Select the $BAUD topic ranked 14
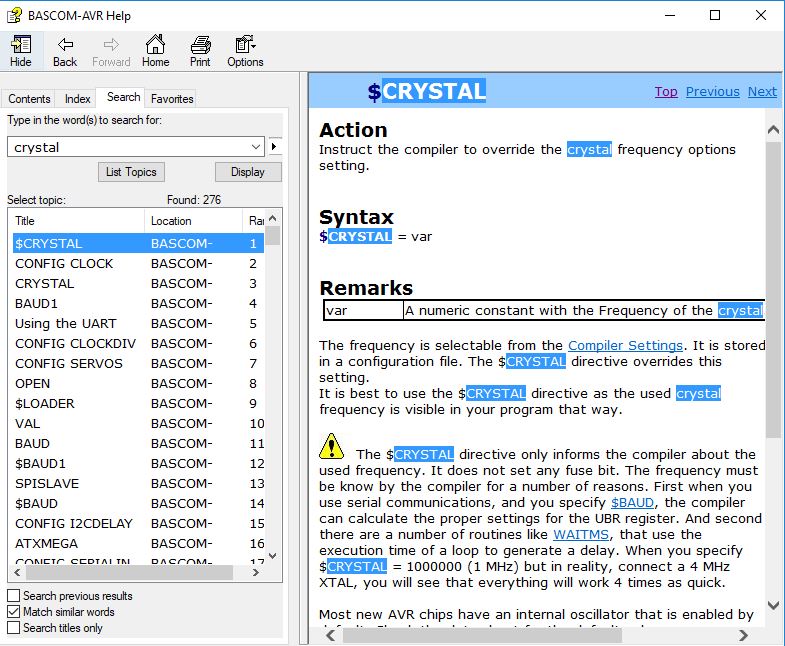Screen dimensions: 785x646 pos(137,504)
